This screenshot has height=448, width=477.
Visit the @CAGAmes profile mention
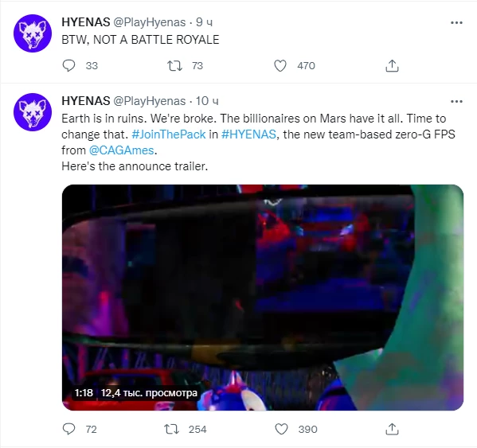[121, 150]
